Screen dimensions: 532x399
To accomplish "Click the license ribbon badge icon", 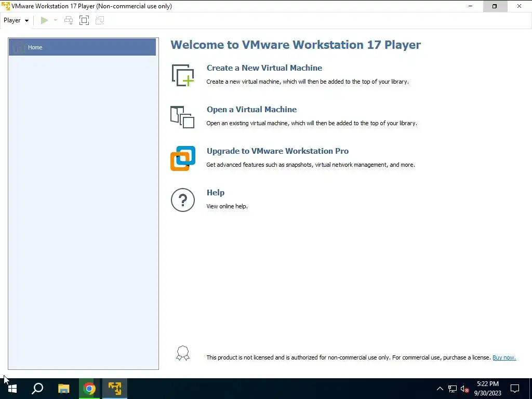I will [x=183, y=353].
